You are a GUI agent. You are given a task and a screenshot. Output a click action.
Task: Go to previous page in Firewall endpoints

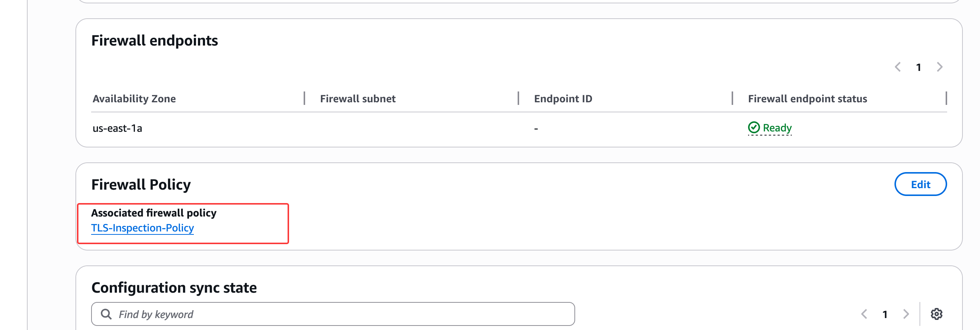tap(898, 67)
